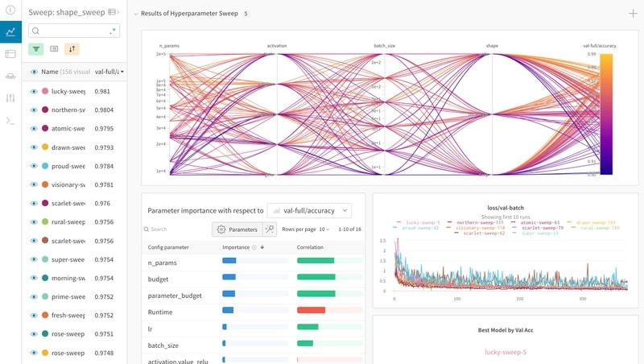Click the pink lucky-sweep color dot
Viewport: 644px width, 364px height.
45,91
